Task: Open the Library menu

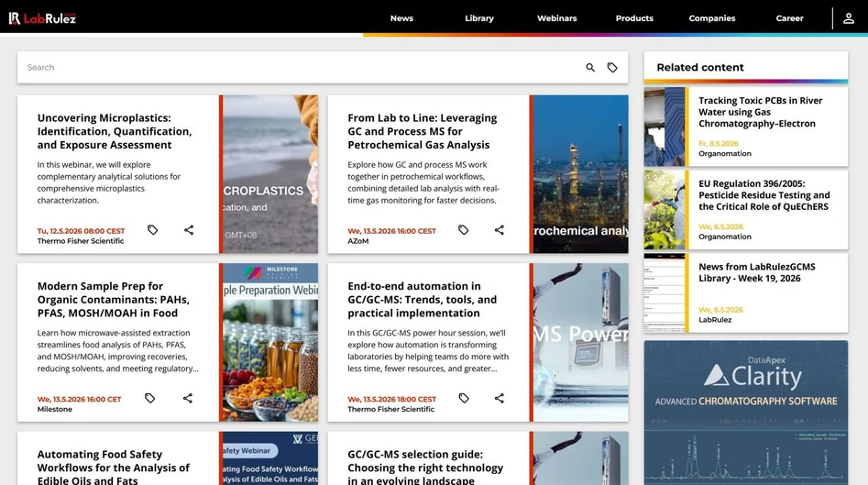Action: click(x=479, y=18)
